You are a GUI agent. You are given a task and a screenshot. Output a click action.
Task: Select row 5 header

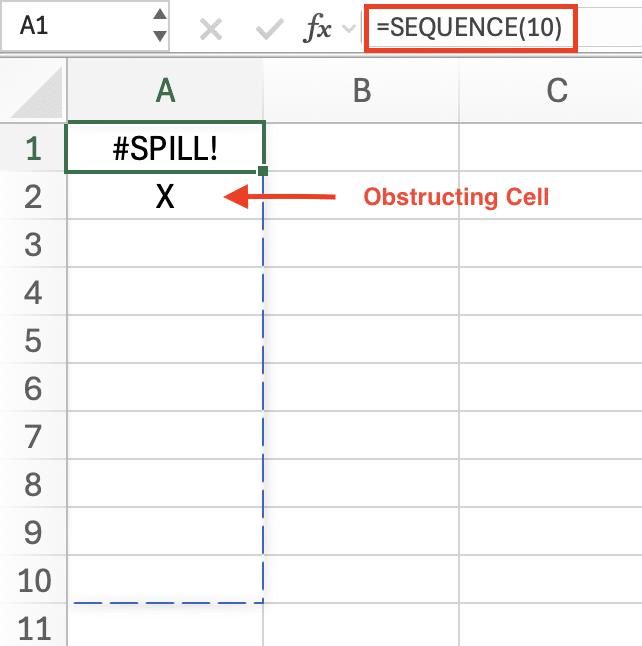point(33,339)
